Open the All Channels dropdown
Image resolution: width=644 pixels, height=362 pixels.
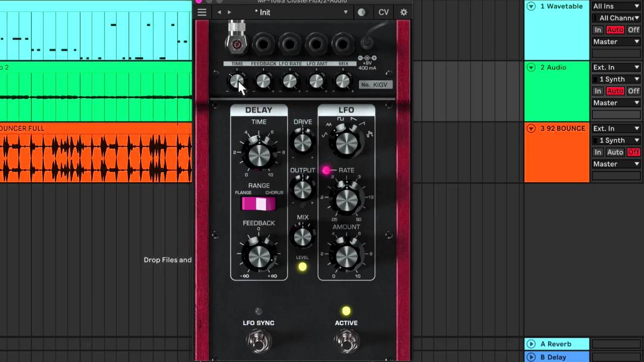pyautogui.click(x=616, y=18)
